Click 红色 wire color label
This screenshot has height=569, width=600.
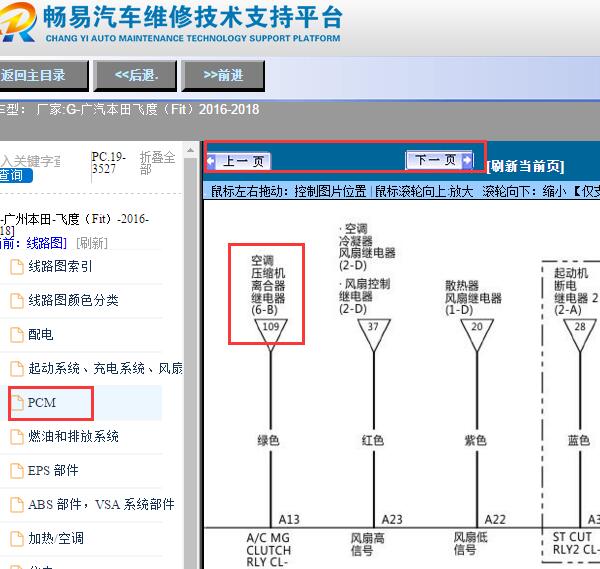click(x=373, y=440)
